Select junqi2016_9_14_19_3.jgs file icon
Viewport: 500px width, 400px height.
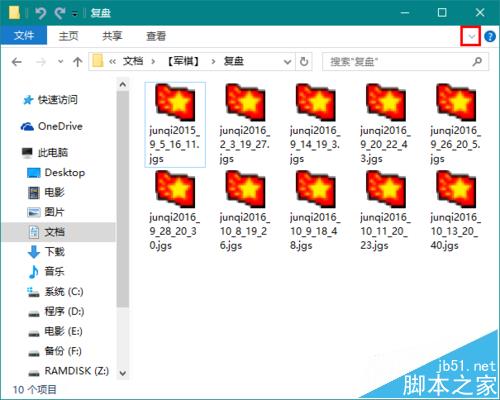tap(316, 102)
